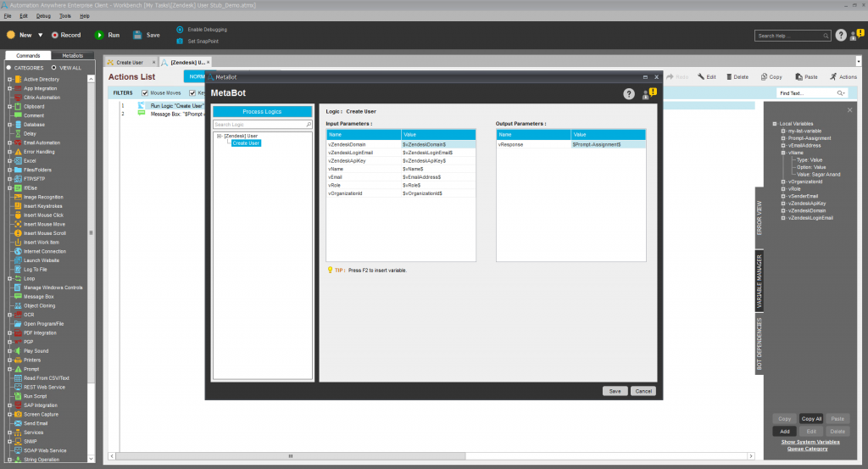This screenshot has width=868, height=469.
Task: Select the Email Automation command
Action: click(x=42, y=142)
